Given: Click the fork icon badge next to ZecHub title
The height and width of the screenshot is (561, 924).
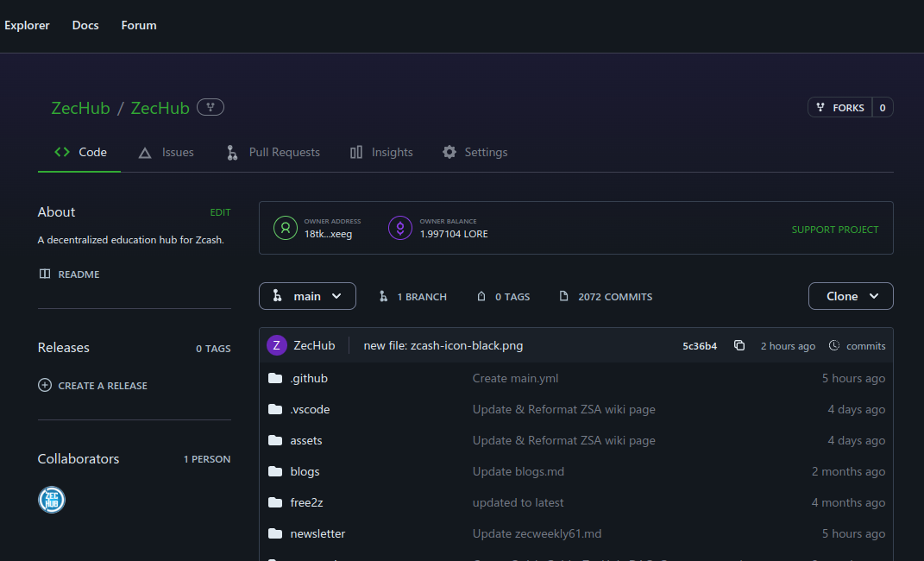Looking at the screenshot, I should pyautogui.click(x=211, y=107).
